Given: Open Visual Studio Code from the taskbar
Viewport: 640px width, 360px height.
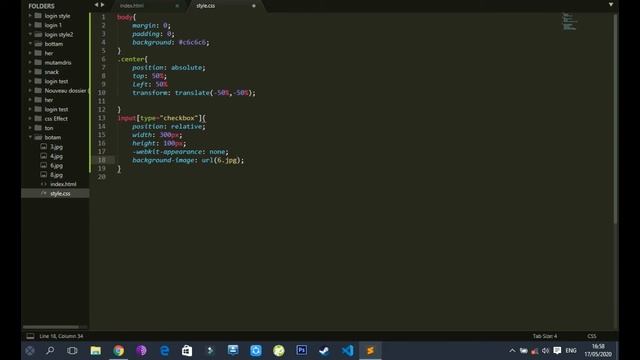Looking at the screenshot, I should point(347,351).
